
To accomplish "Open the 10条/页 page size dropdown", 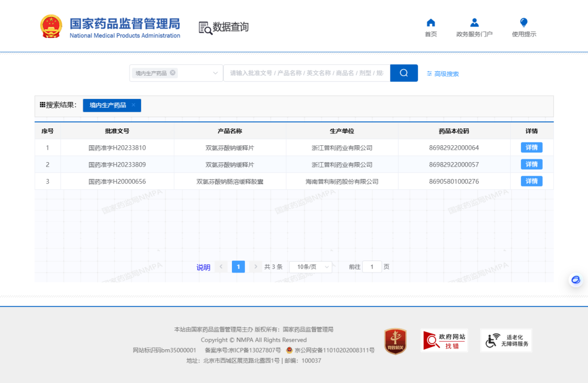I will (x=310, y=267).
